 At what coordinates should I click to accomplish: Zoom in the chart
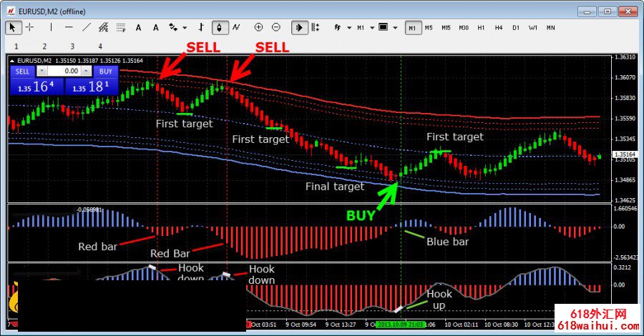(x=258, y=27)
